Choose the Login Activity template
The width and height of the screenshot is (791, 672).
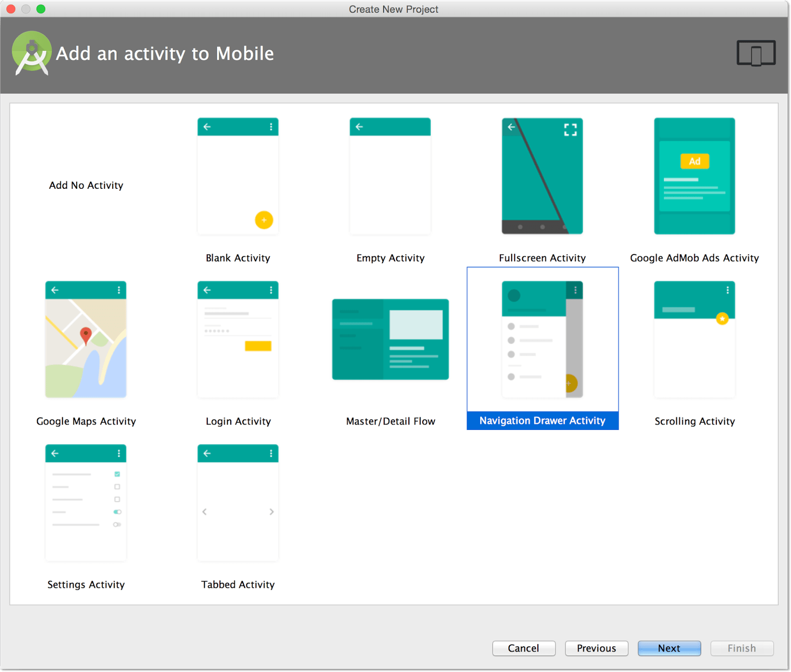[238, 339]
